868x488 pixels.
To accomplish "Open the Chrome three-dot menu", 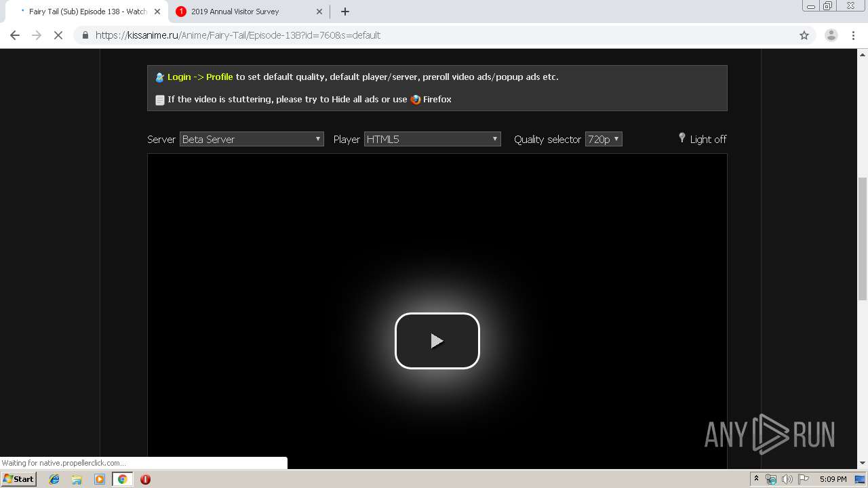I will (x=854, y=35).
